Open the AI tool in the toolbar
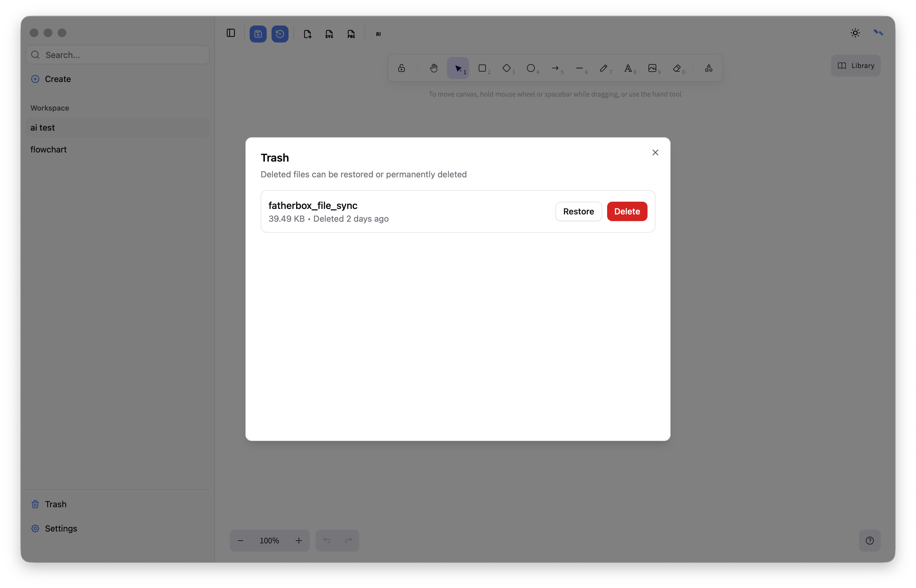 [378, 34]
